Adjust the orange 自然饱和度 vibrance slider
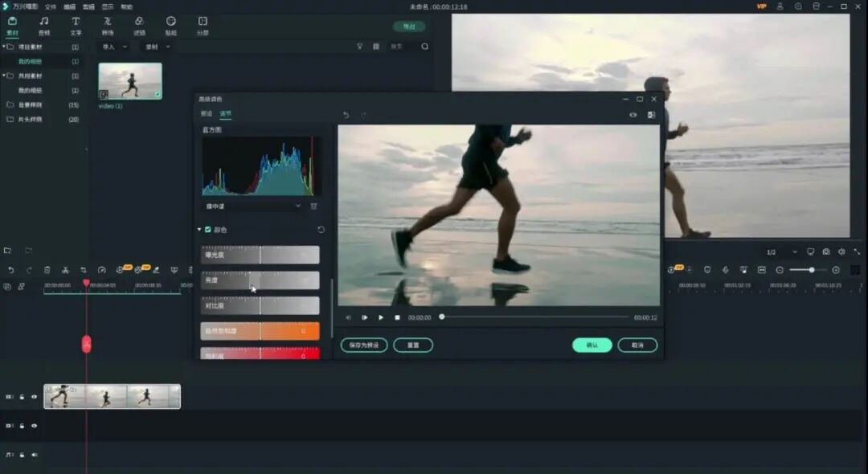This screenshot has width=868, height=474. tap(260, 331)
